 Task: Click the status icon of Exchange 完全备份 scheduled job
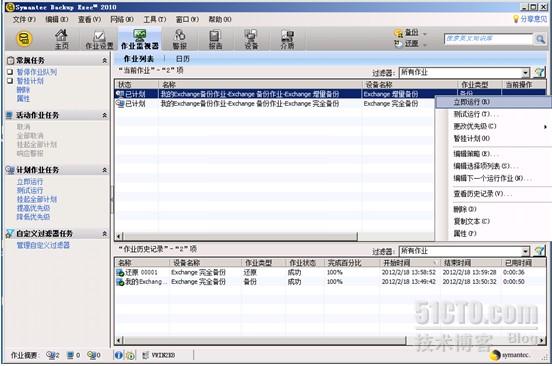coord(121,103)
